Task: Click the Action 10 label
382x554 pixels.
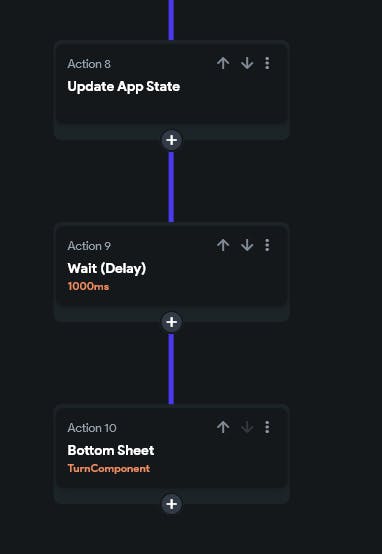Action: click(92, 428)
